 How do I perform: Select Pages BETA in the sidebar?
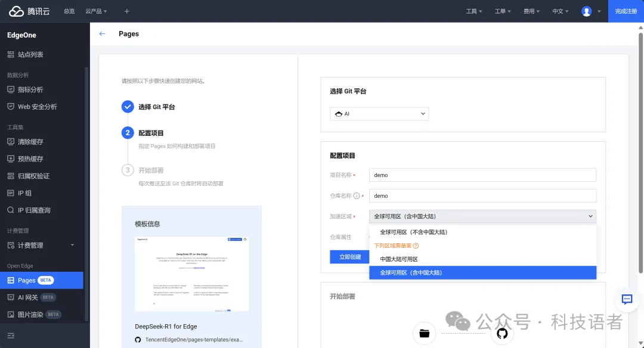42,280
